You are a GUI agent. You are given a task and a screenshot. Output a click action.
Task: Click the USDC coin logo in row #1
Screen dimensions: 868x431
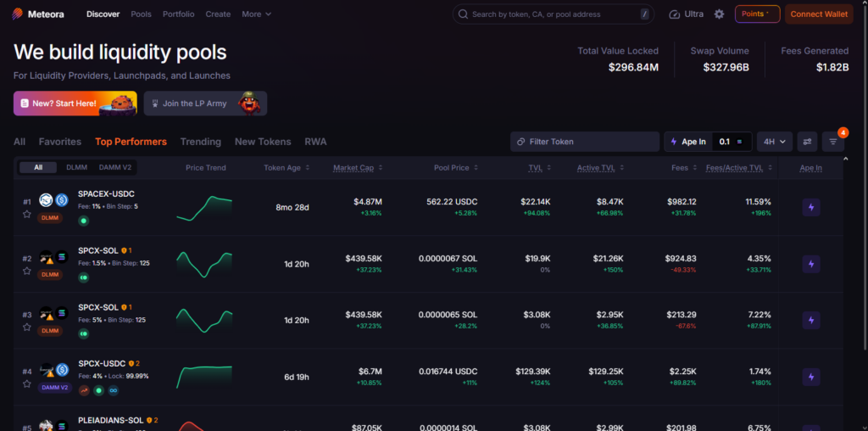click(61, 200)
